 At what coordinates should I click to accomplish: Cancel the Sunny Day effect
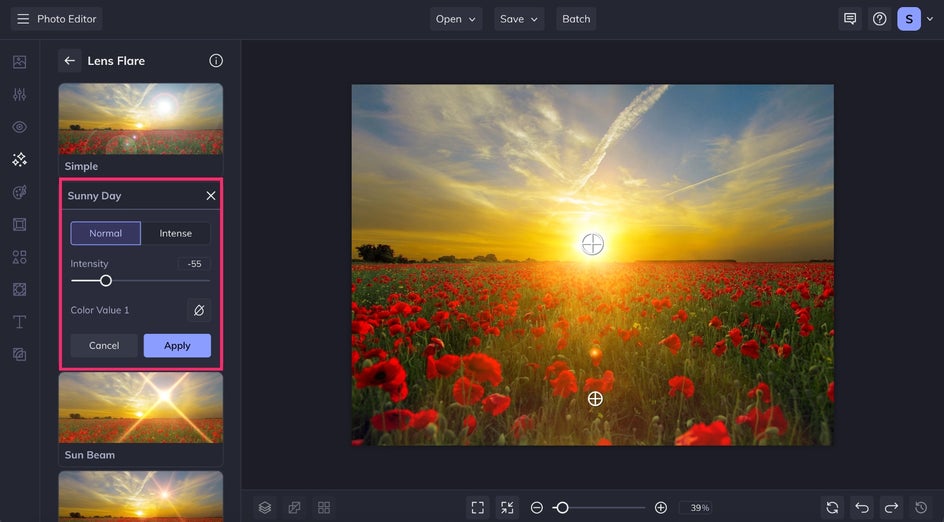tap(104, 345)
